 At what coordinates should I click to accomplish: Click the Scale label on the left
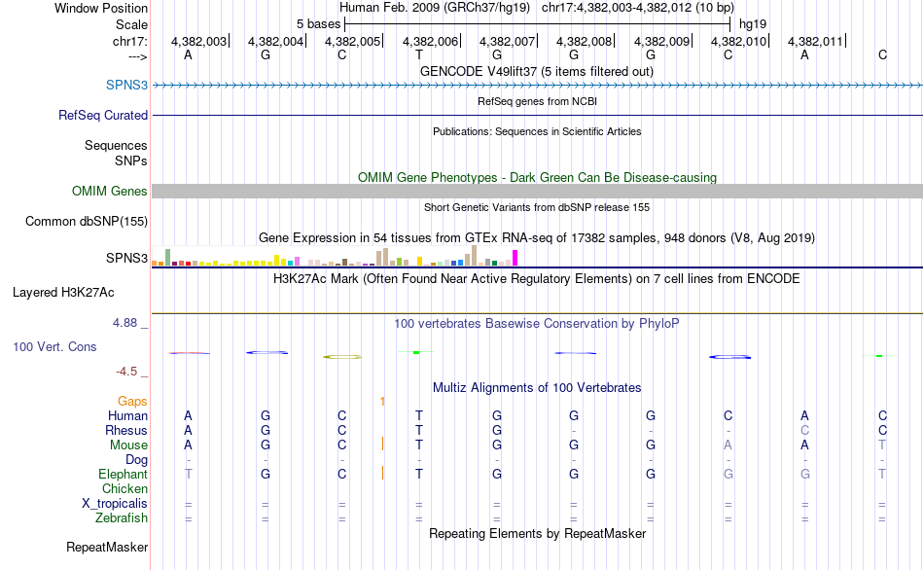(132, 24)
